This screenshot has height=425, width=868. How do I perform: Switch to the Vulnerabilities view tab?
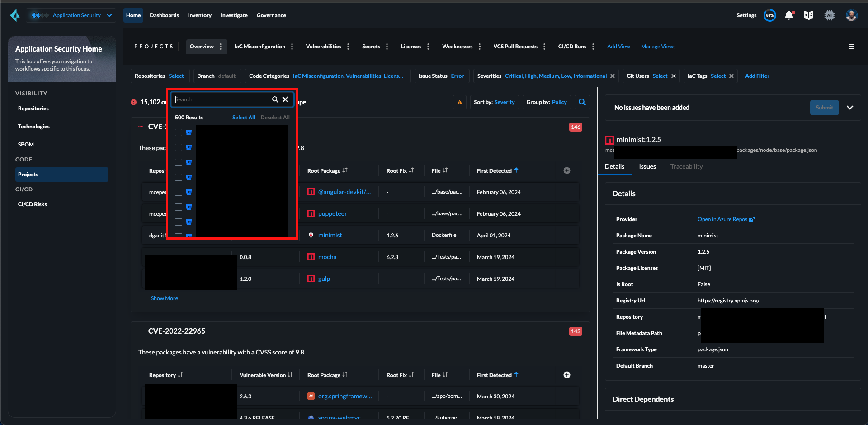click(323, 47)
